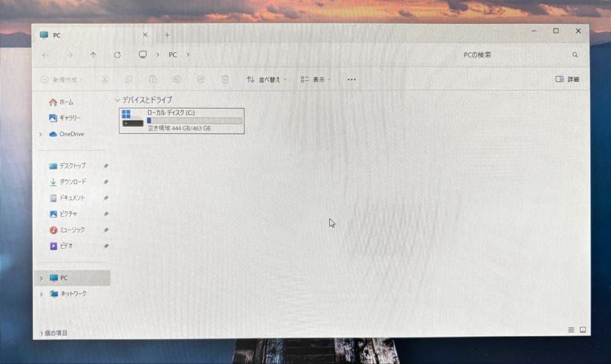Open the 並べ替え sort dropdown

(x=266, y=80)
